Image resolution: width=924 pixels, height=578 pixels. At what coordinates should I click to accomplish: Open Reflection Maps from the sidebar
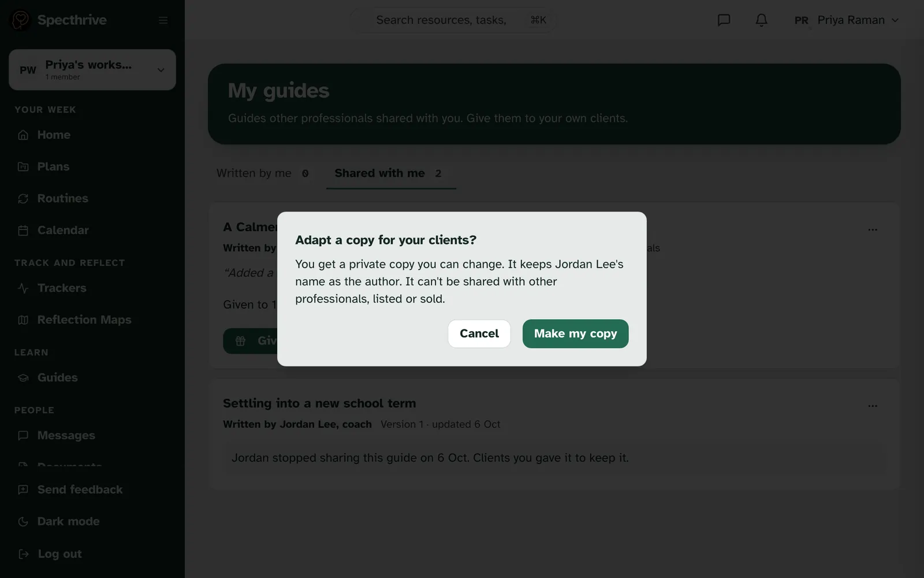pos(92,320)
